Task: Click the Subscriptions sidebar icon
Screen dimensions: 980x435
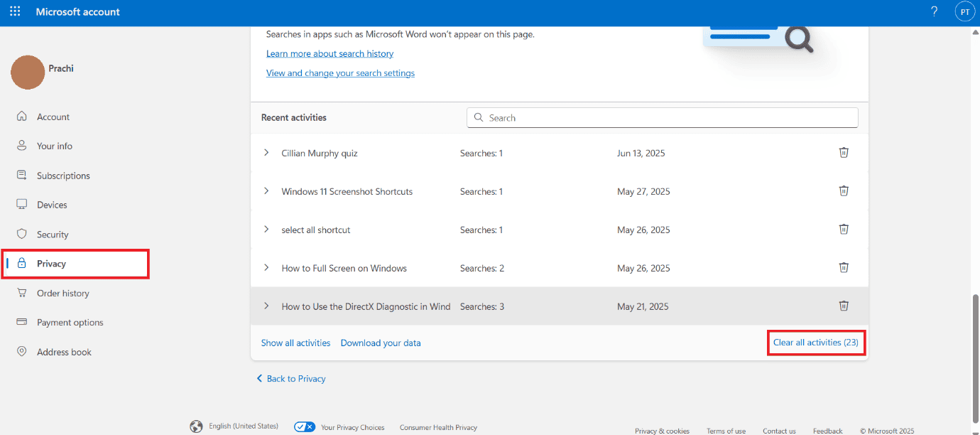Action: (22, 176)
